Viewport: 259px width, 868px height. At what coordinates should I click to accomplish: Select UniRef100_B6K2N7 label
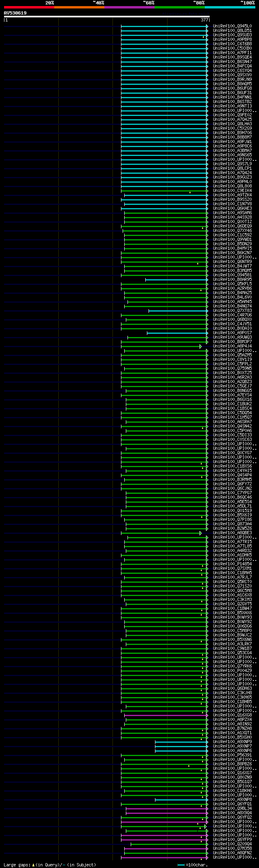[x=232, y=253]
